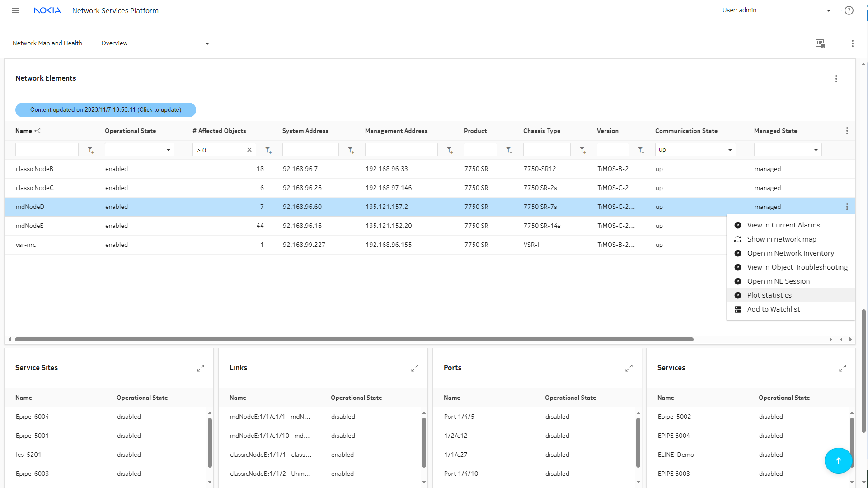Click the System Address filter field
868x488 pixels.
[310, 150]
